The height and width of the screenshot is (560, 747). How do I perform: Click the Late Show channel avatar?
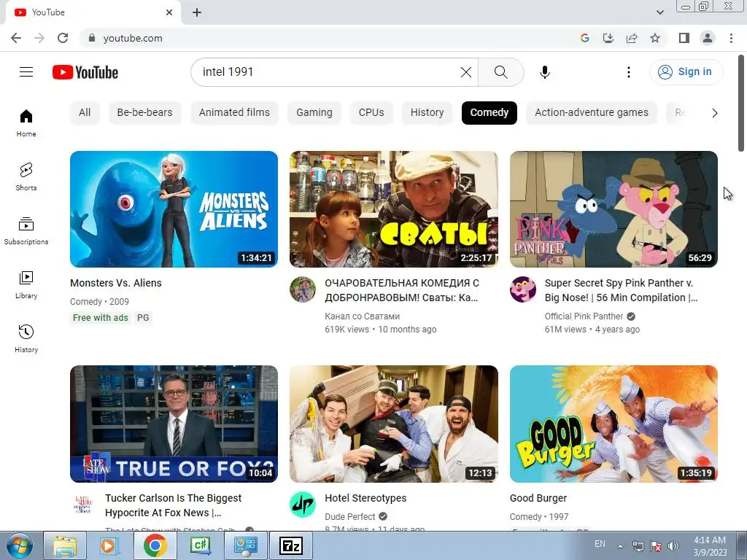click(x=83, y=505)
